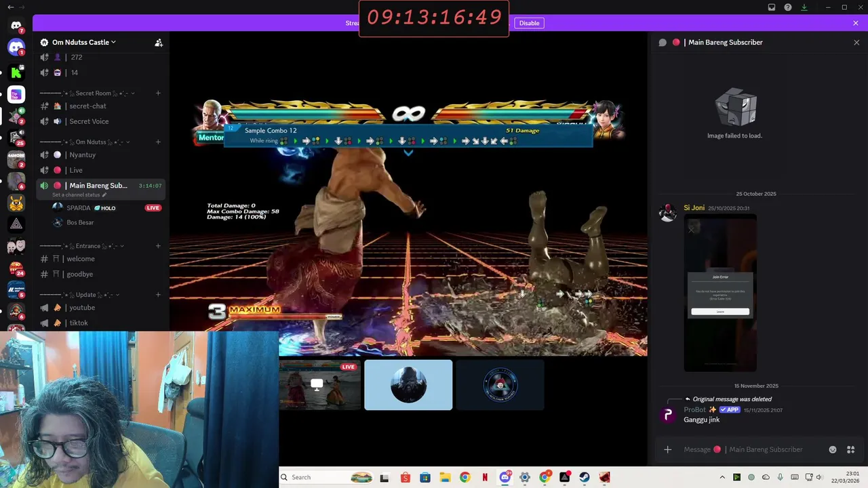Join the Secret Voice channel
Viewport: 868px width, 488px height.
point(101,121)
